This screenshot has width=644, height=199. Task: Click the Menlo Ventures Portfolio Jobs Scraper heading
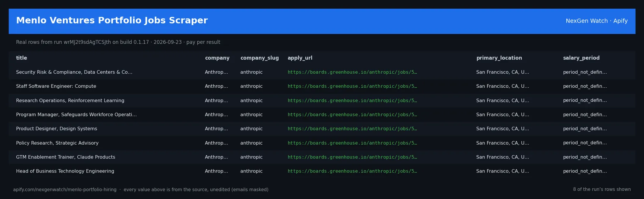[112, 20]
